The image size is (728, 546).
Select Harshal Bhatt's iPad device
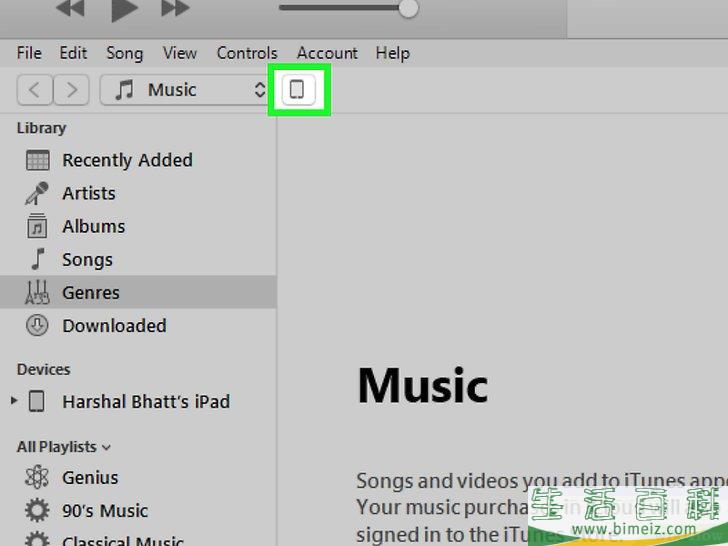coord(146,402)
